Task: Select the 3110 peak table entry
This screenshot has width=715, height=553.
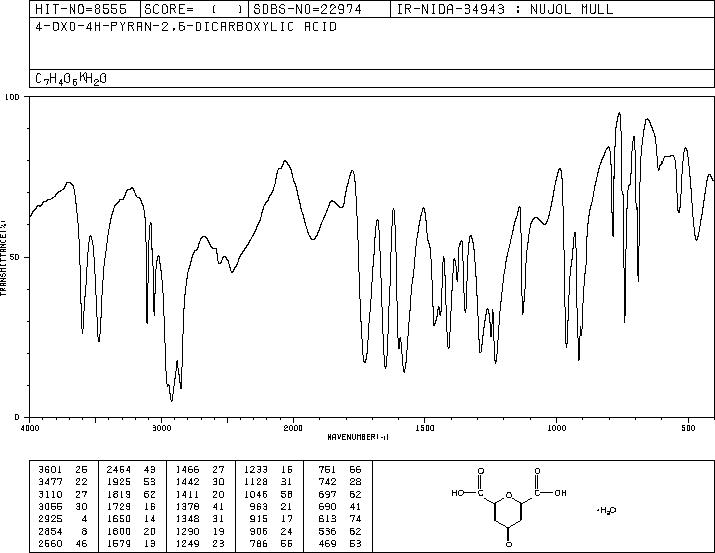Action: click(x=62, y=494)
